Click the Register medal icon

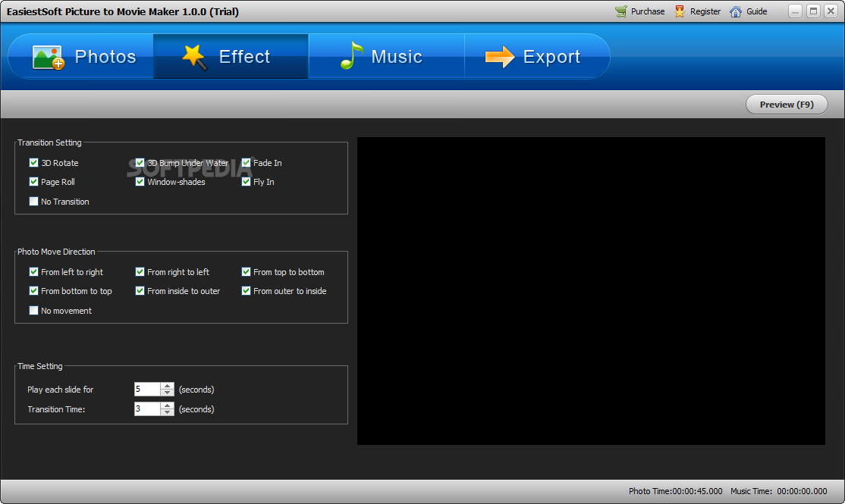(680, 11)
